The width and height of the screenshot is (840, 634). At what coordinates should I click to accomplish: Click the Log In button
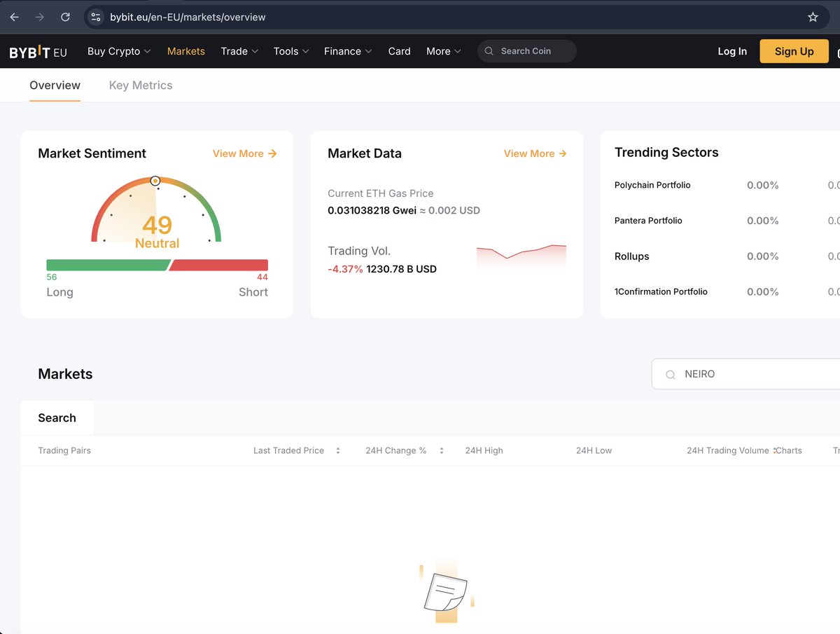(x=732, y=51)
